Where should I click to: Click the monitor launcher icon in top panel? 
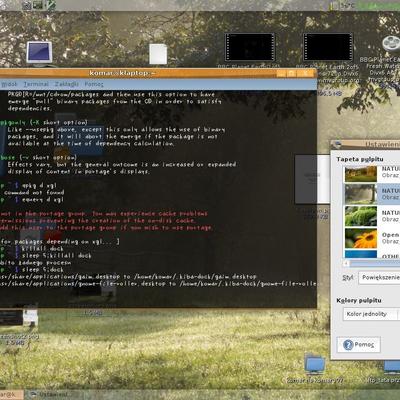click(x=38, y=5)
